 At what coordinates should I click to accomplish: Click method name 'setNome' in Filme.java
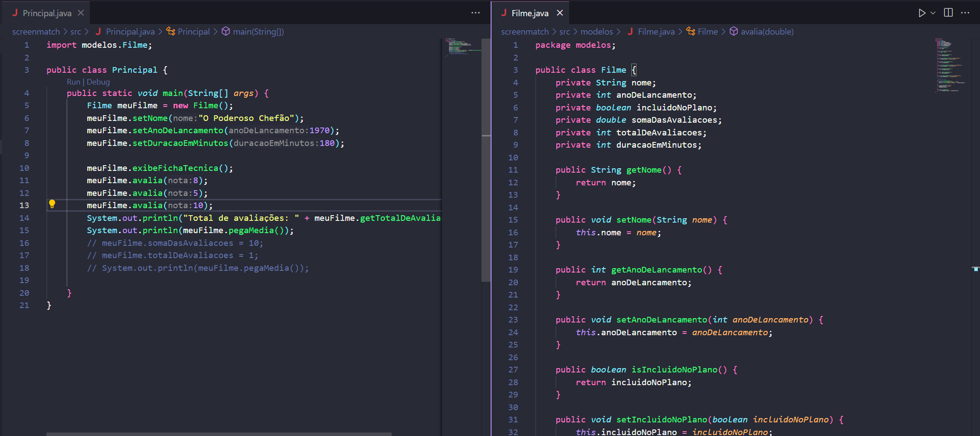[633, 220]
